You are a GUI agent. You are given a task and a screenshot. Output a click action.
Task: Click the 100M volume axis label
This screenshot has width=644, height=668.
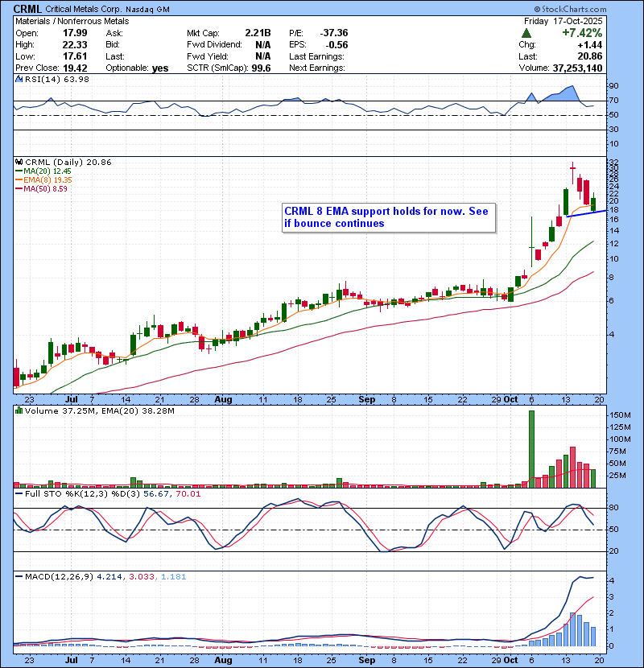point(620,439)
